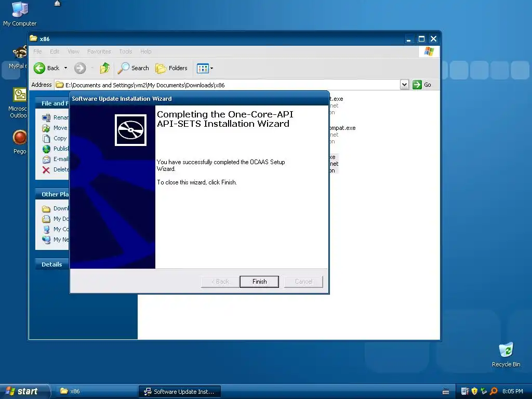Click Finish to close the installation wizard

[x=259, y=282]
